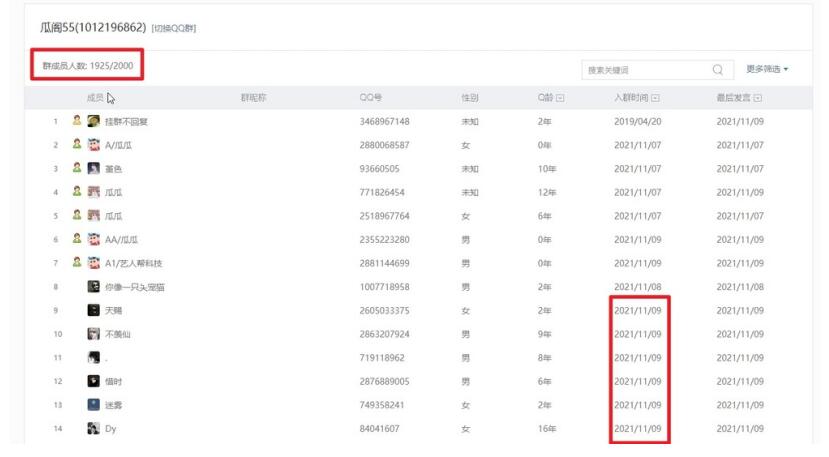
Task: Click the 切换QQ群 link
Action: tap(174, 28)
